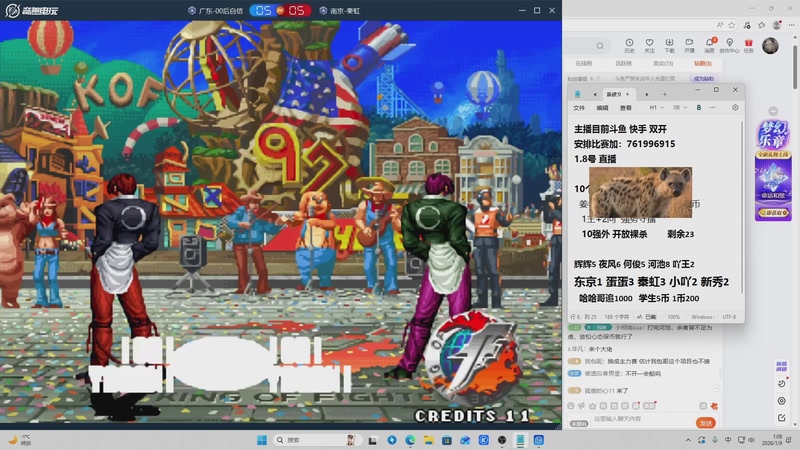Open the 历史 history icon in browser
This screenshot has width=800, height=450.
click(629, 45)
